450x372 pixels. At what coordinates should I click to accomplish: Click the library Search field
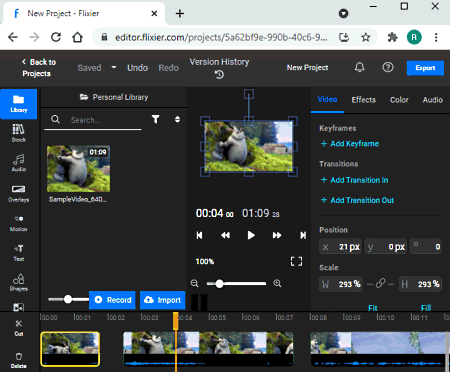(x=93, y=120)
